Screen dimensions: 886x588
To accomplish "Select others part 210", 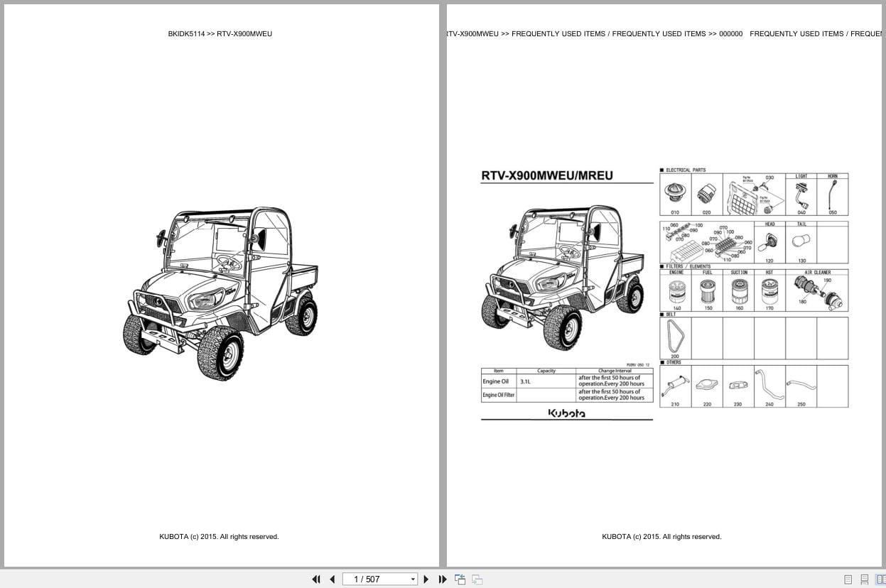I will click(674, 387).
